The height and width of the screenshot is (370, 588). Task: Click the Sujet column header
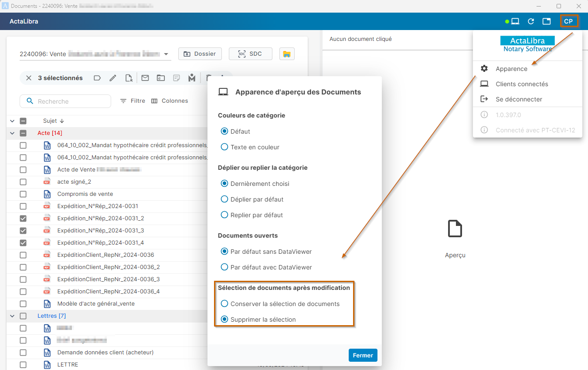click(50, 121)
